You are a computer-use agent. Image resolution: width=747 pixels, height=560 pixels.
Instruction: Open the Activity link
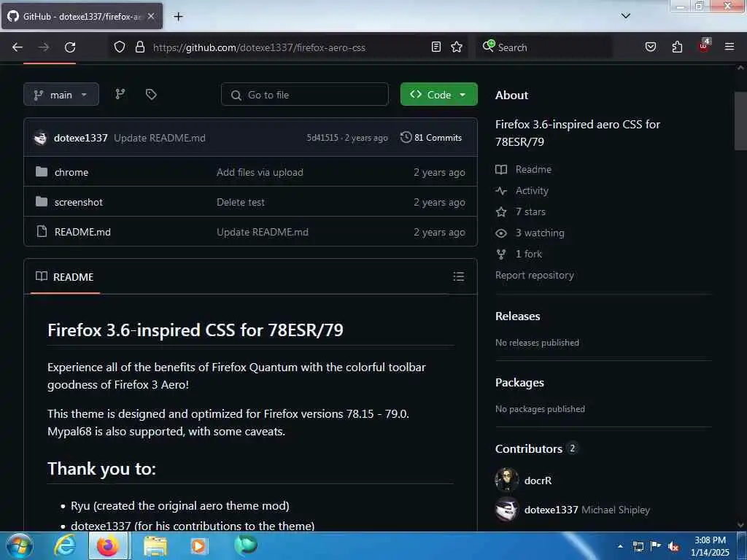coord(522,190)
